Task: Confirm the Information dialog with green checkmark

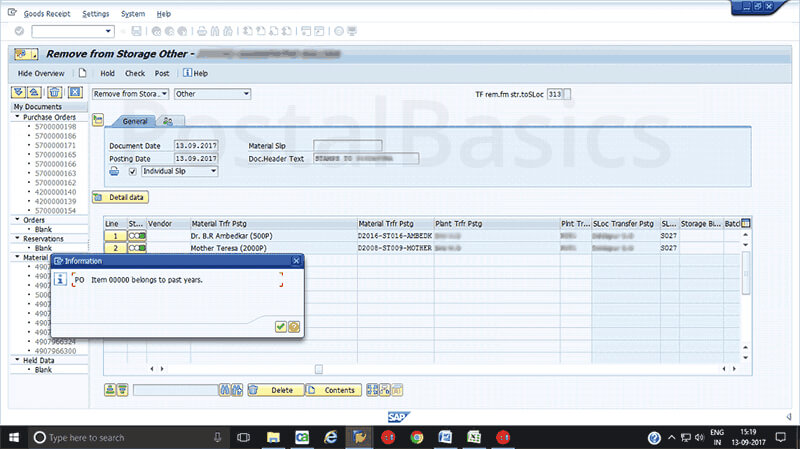Action: (280, 325)
